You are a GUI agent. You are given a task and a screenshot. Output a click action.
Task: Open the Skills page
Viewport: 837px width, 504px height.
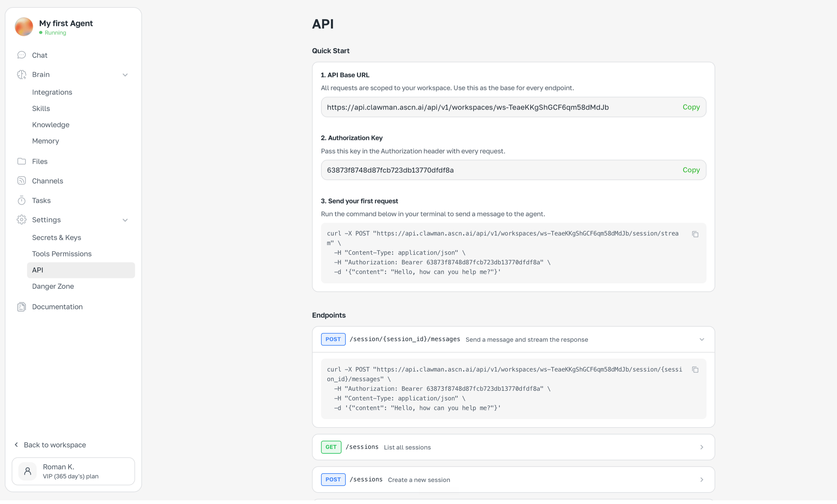41,108
